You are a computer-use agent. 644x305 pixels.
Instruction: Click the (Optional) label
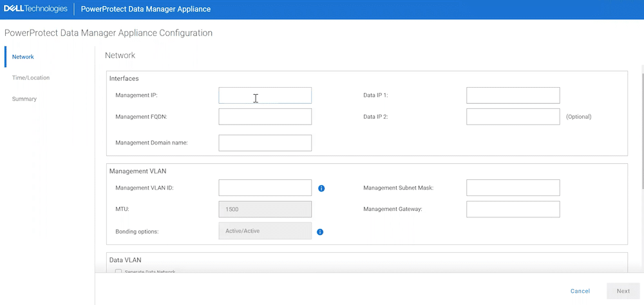(x=579, y=117)
